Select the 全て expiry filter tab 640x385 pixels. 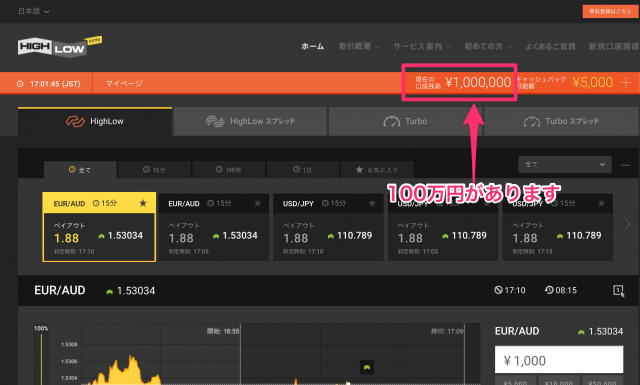point(80,169)
